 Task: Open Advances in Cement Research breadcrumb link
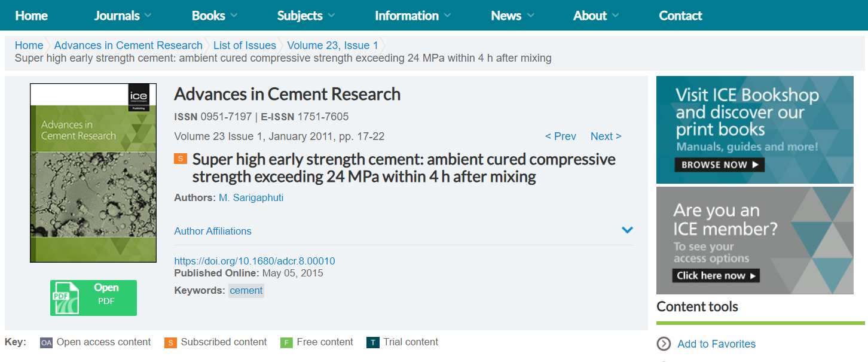(128, 45)
